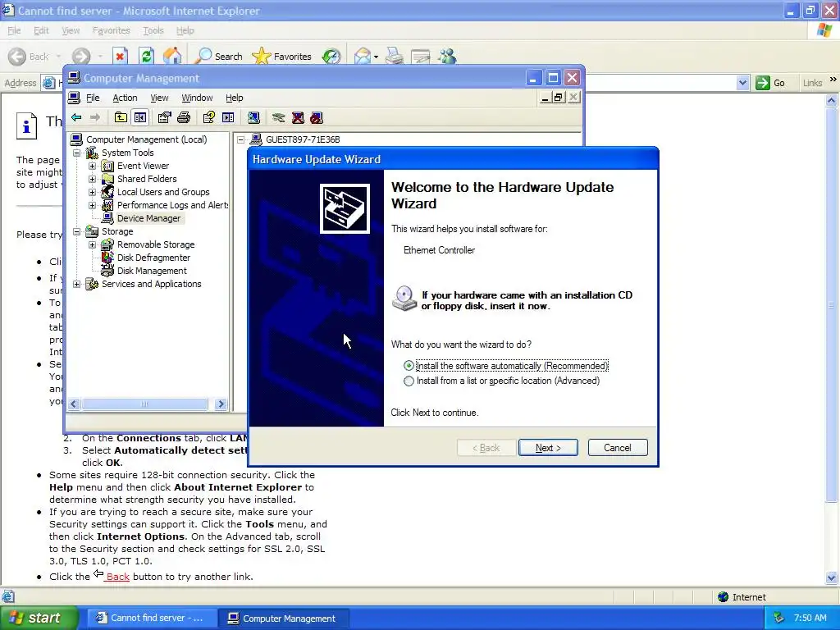Open Internet Explorer Favorites menu
The image size is (840, 630).
(x=111, y=30)
